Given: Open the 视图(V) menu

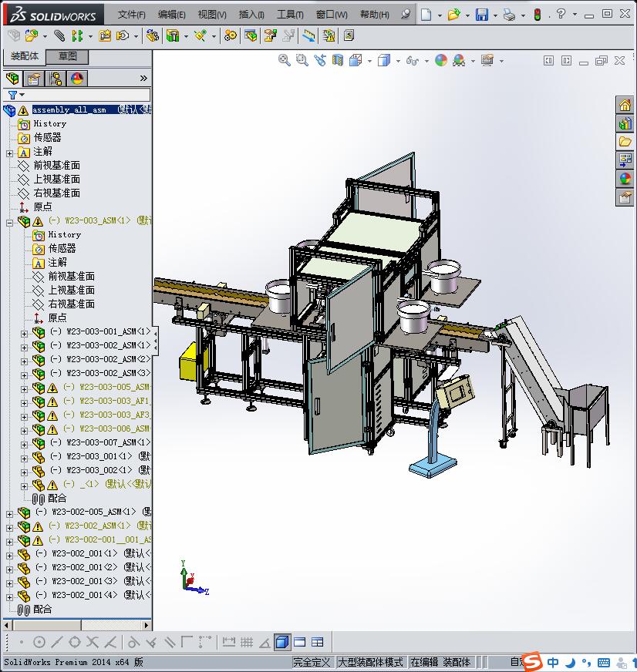Looking at the screenshot, I should [212, 15].
